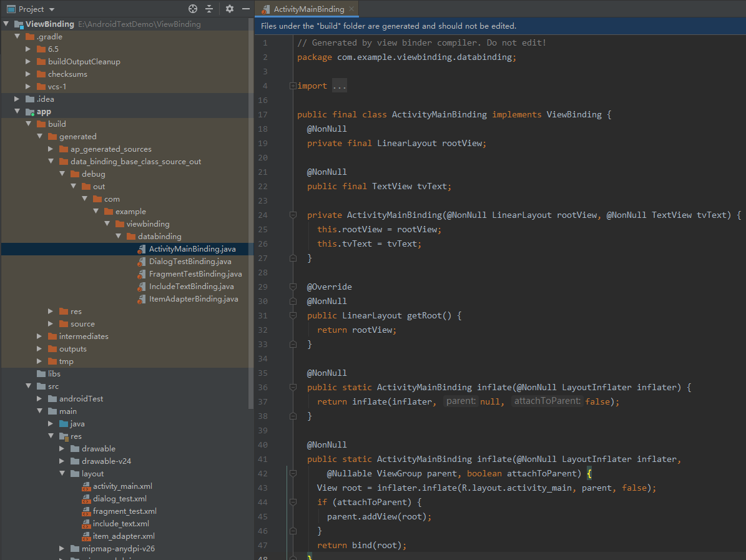Image resolution: width=746 pixels, height=560 pixels.
Task: Click the FragmentTestBinding.java file icon
Action: [x=141, y=274]
